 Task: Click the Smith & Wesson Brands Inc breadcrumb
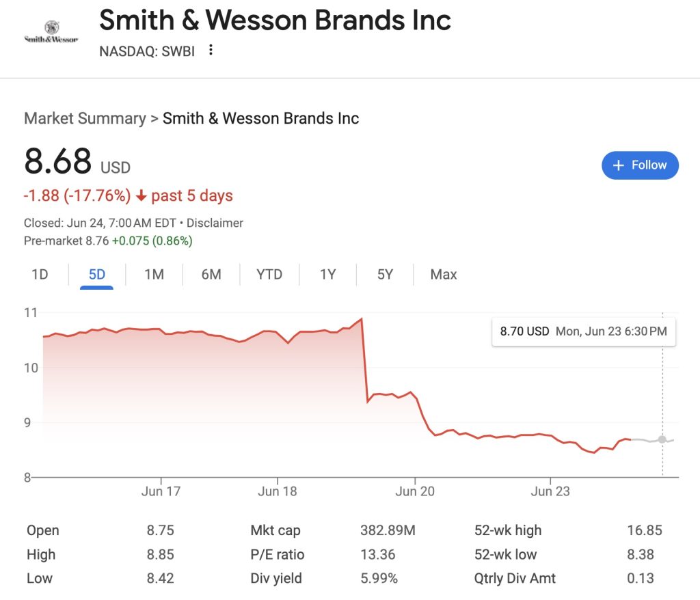(260, 118)
